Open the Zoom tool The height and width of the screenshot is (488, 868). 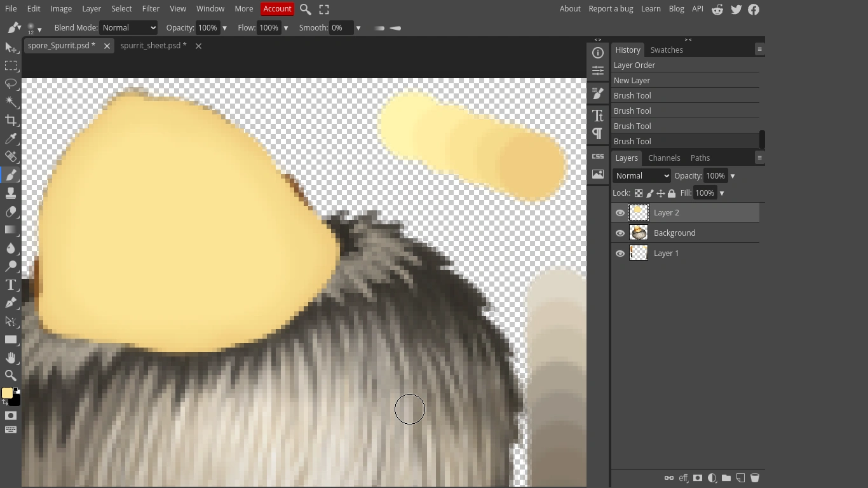(x=11, y=376)
